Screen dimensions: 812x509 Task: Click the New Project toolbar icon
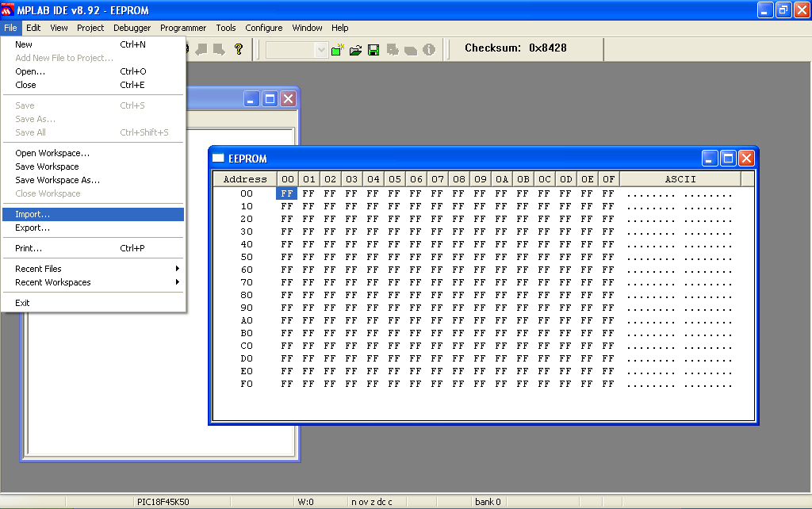(339, 50)
